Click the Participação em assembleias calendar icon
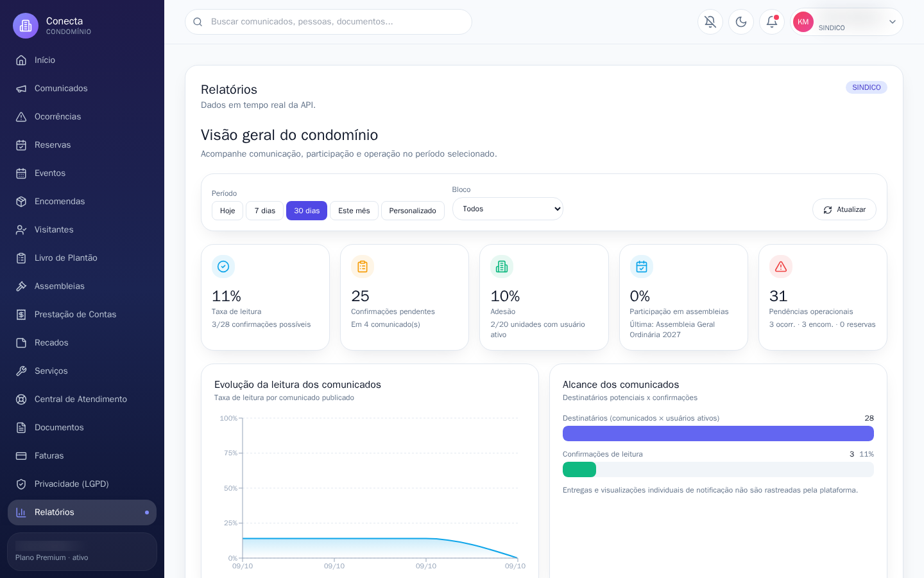 (x=641, y=267)
